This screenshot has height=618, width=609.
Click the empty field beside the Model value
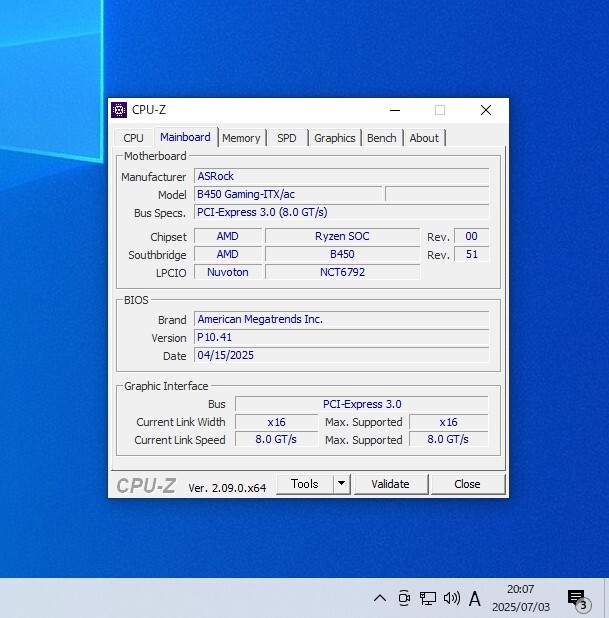(437, 194)
